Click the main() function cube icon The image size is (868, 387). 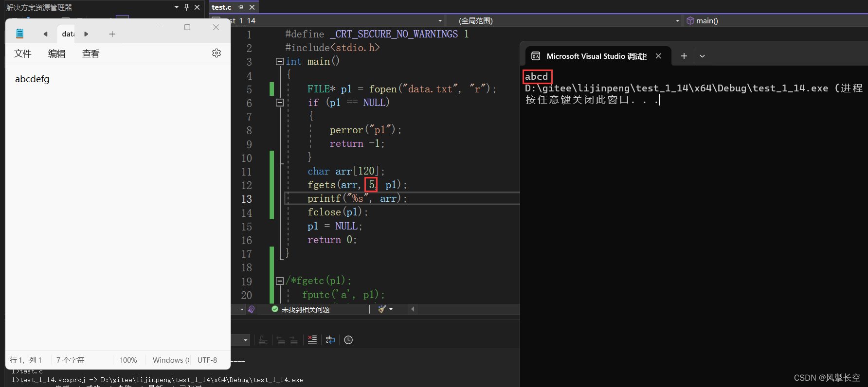coord(690,20)
